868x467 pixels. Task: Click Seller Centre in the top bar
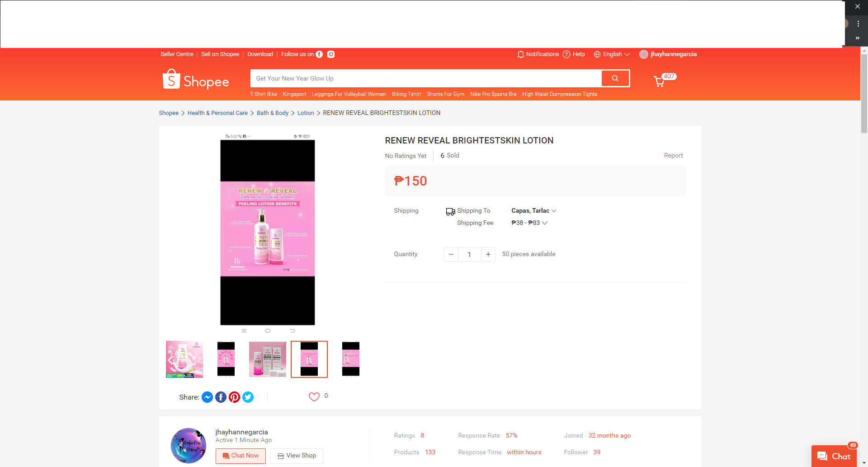point(177,54)
